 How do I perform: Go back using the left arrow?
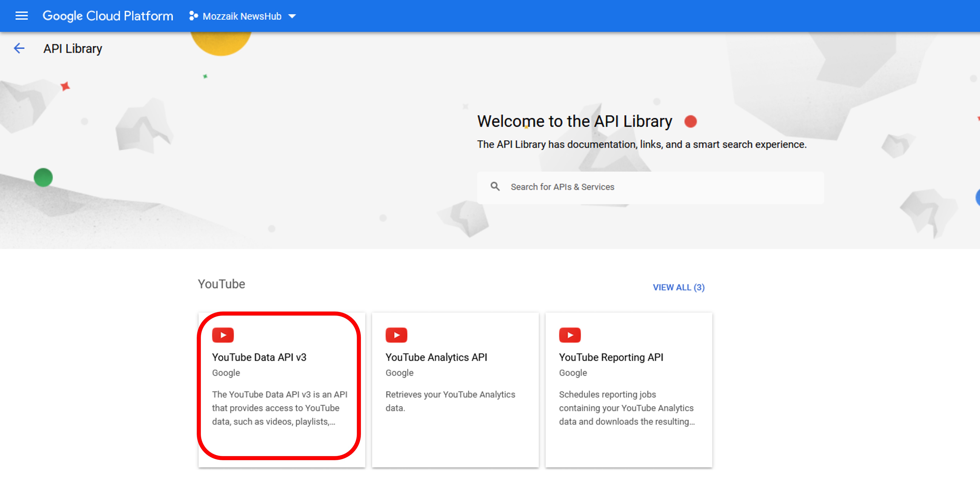pos(19,48)
